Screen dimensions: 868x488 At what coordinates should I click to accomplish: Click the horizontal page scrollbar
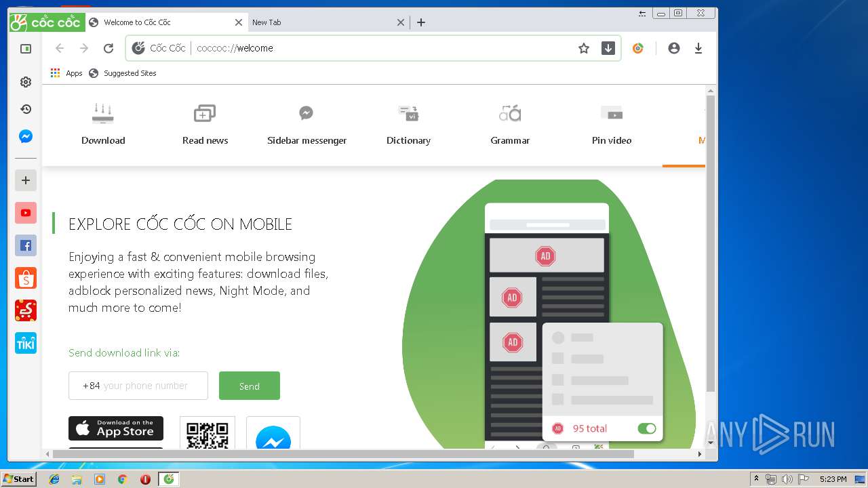343,453
